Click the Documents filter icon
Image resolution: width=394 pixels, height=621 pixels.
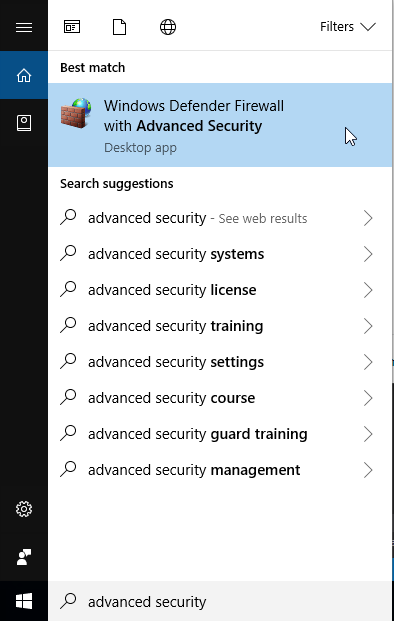(x=119, y=27)
